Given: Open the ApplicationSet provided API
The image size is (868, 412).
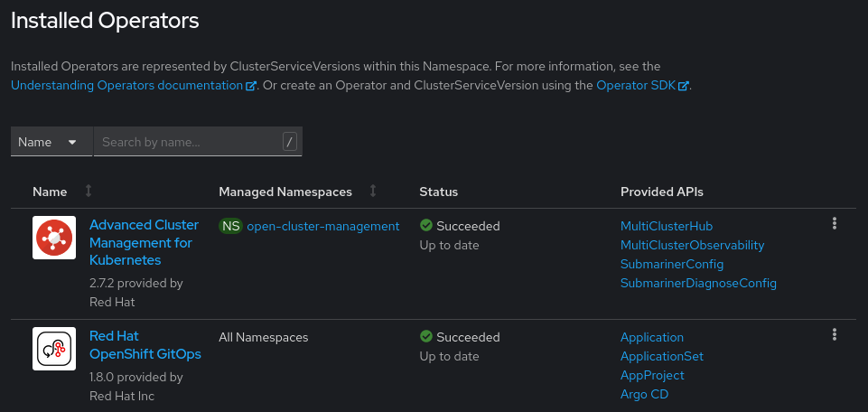Looking at the screenshot, I should 661,356.
